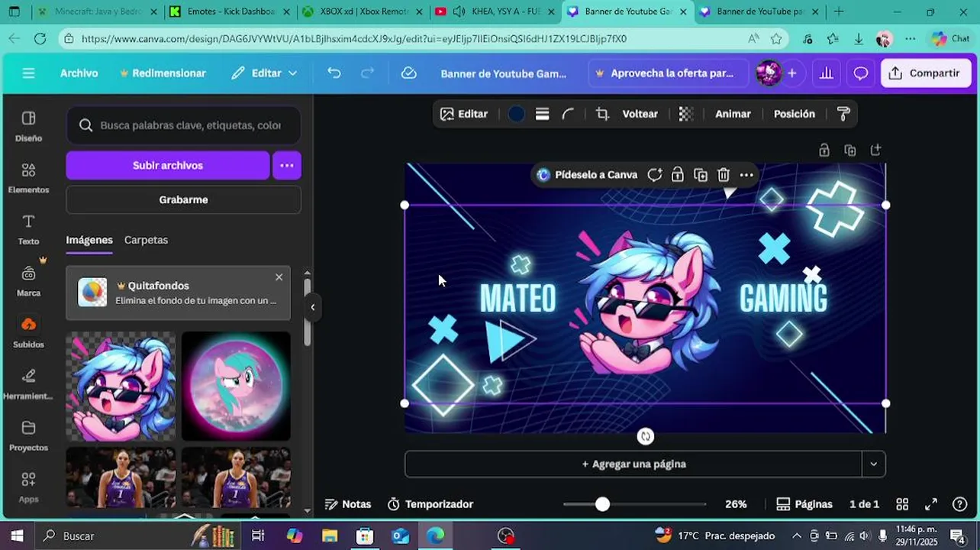This screenshot has height=550, width=980.
Task: Open the Canva hamburger main menu
Action: 28,73
